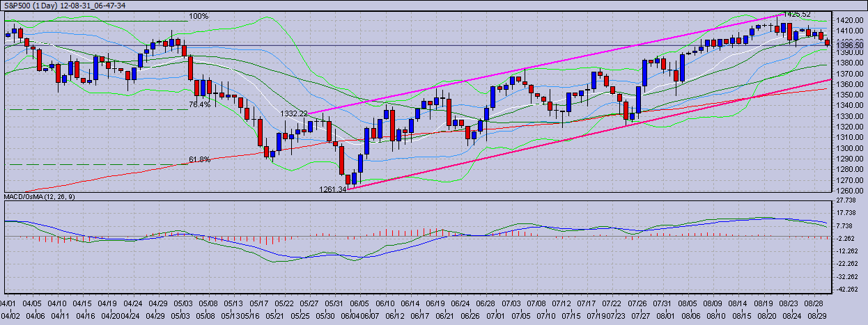
Task: Click the 04/15 date label
Action: point(83,304)
